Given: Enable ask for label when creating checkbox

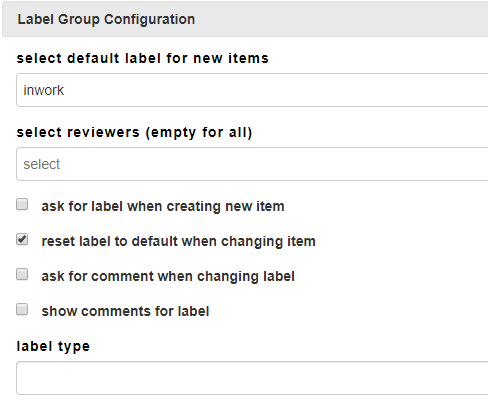Looking at the screenshot, I should [x=22, y=204].
